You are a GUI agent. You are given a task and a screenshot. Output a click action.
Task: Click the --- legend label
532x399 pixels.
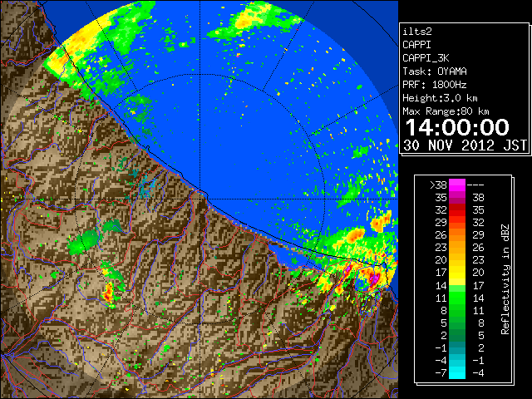click(475, 185)
